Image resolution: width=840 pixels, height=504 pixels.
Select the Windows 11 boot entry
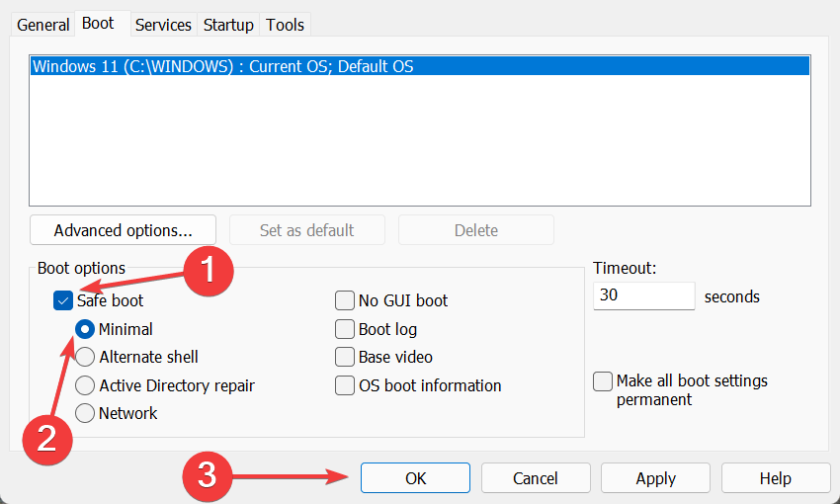[222, 67]
